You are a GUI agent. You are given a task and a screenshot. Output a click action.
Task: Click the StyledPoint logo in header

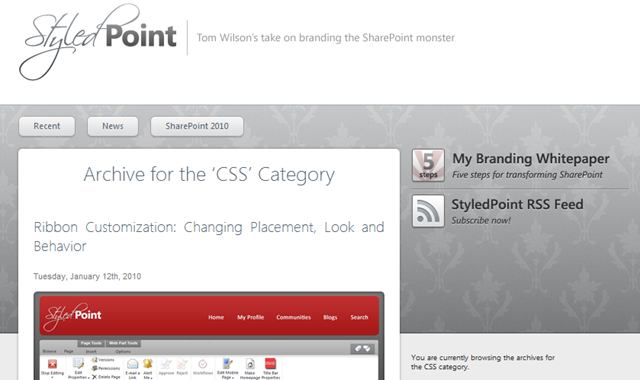(98, 42)
